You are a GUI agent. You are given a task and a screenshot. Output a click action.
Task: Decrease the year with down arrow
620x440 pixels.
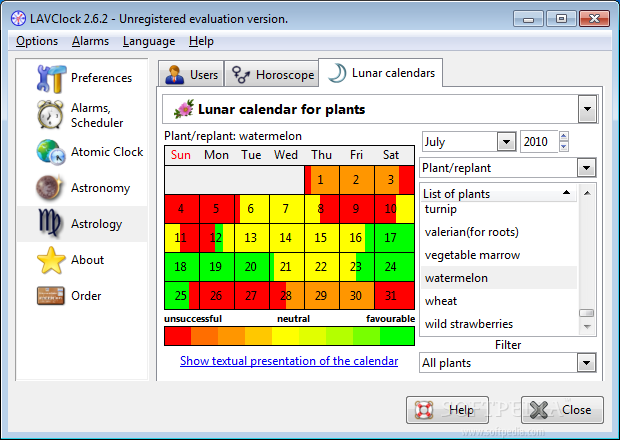point(564,147)
